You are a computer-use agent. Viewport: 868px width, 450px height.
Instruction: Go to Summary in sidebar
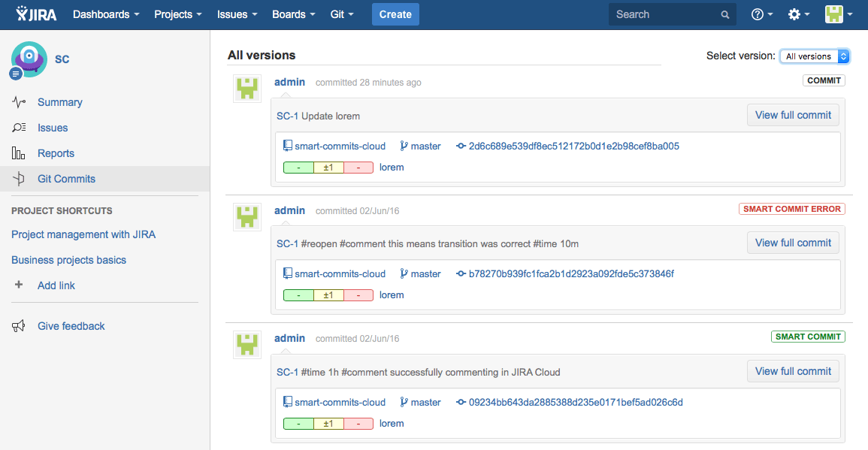[60, 102]
